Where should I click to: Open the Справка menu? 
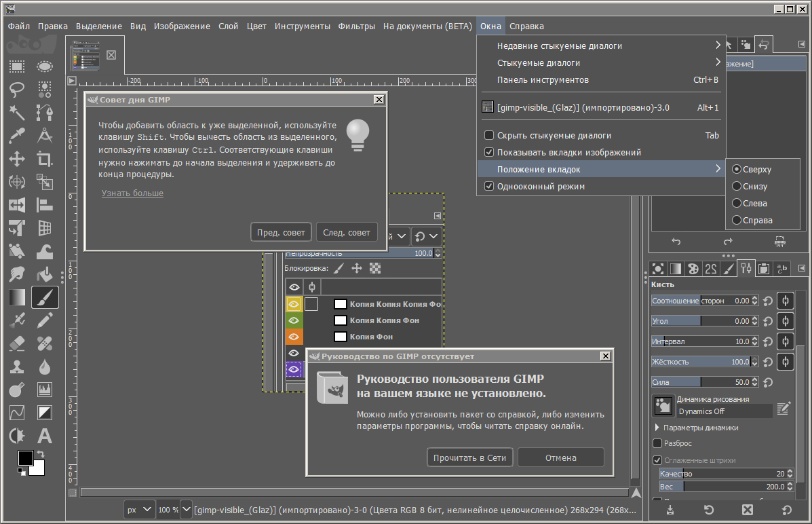tap(526, 26)
